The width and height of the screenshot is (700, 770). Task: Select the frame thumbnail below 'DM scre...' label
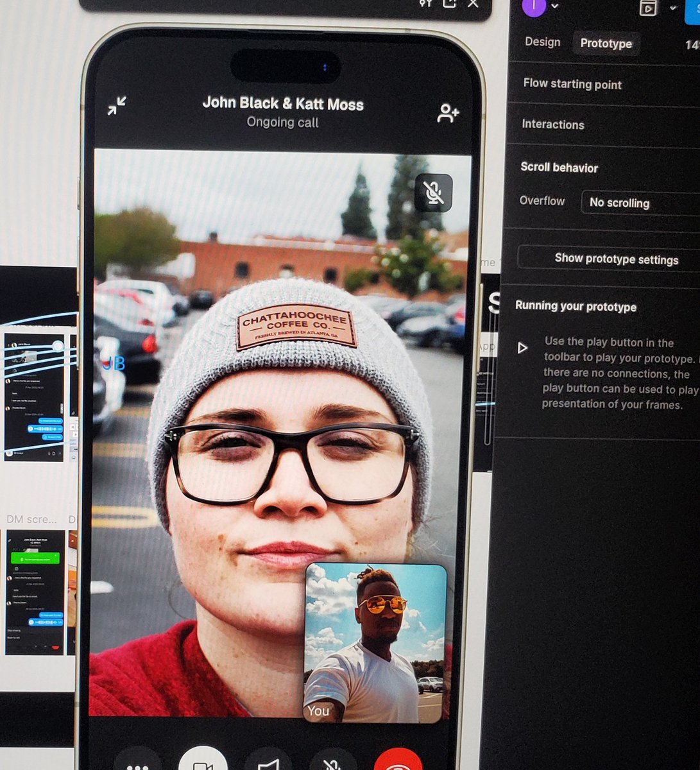pos(35,592)
